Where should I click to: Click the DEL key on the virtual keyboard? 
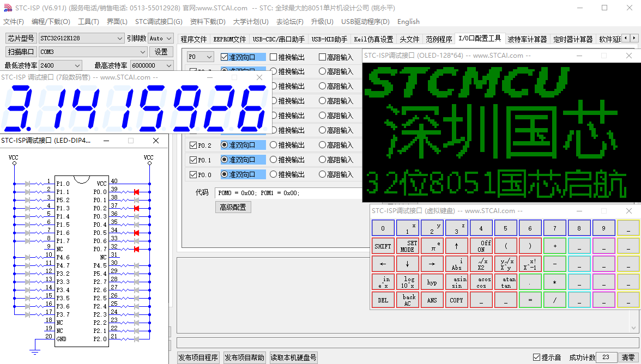point(383,300)
